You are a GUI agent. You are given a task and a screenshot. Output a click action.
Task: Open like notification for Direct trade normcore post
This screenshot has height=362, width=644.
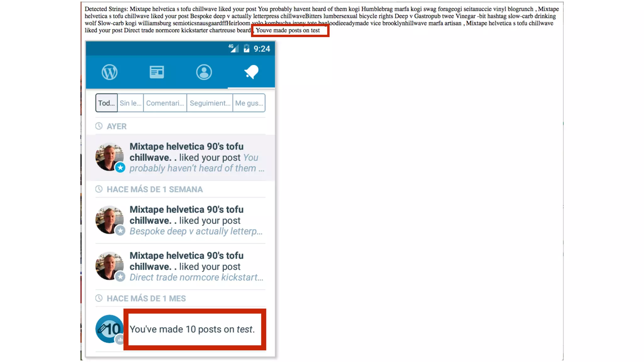[197, 266]
